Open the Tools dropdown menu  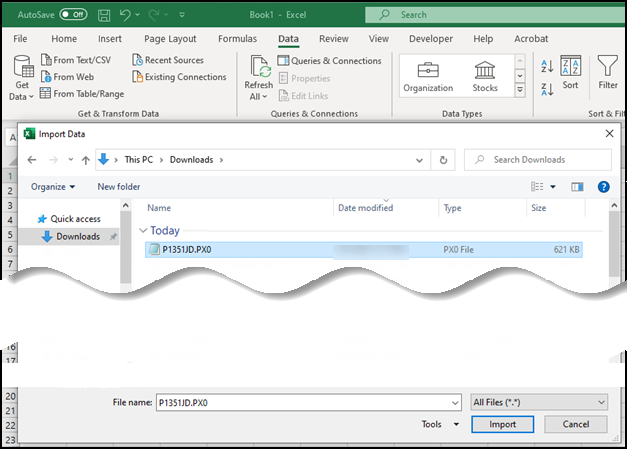pyautogui.click(x=440, y=424)
